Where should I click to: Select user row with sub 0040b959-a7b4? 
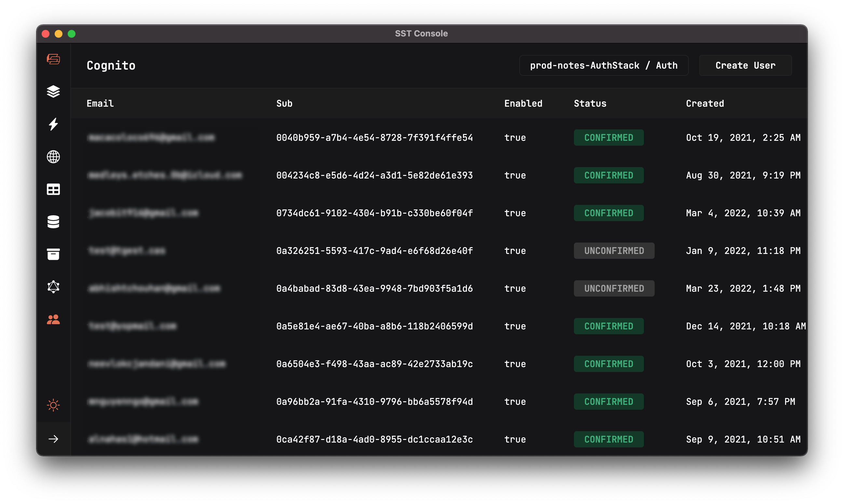click(x=374, y=138)
